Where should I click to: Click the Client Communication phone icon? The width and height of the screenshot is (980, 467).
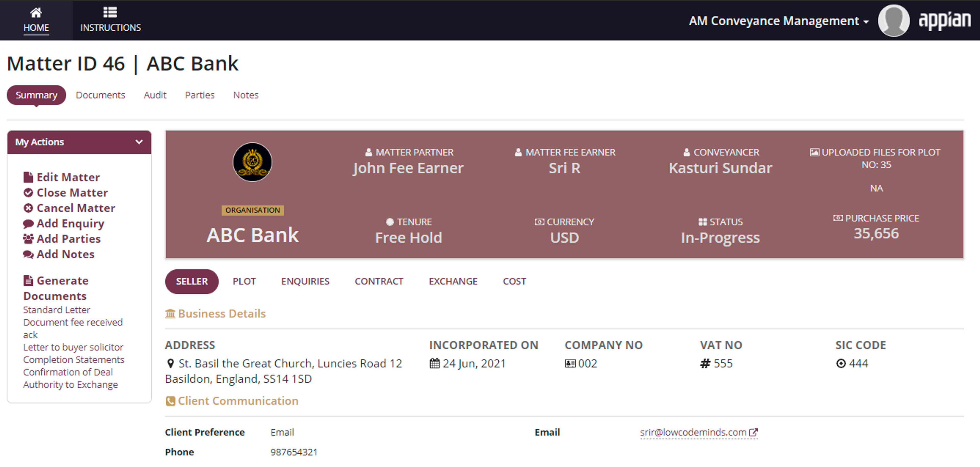coord(170,401)
